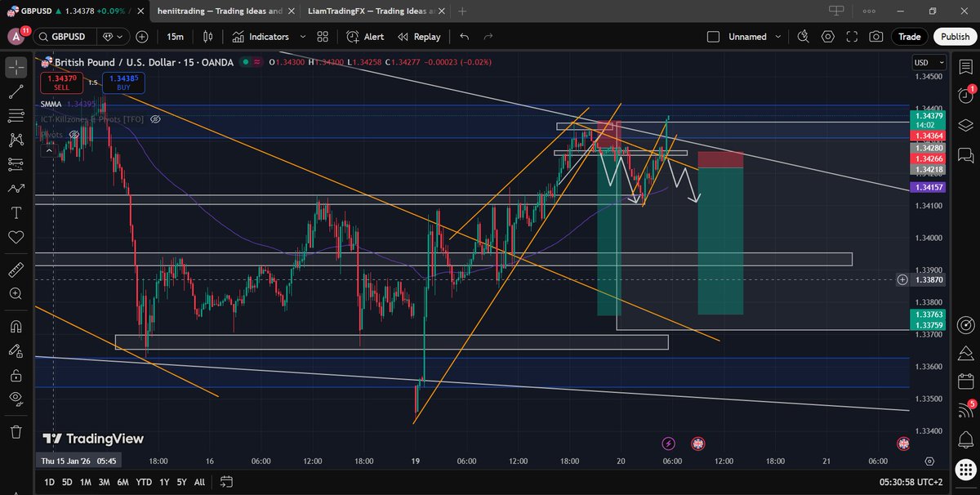
Task: Hide all drawings with the eye icon
Action: (x=16, y=399)
